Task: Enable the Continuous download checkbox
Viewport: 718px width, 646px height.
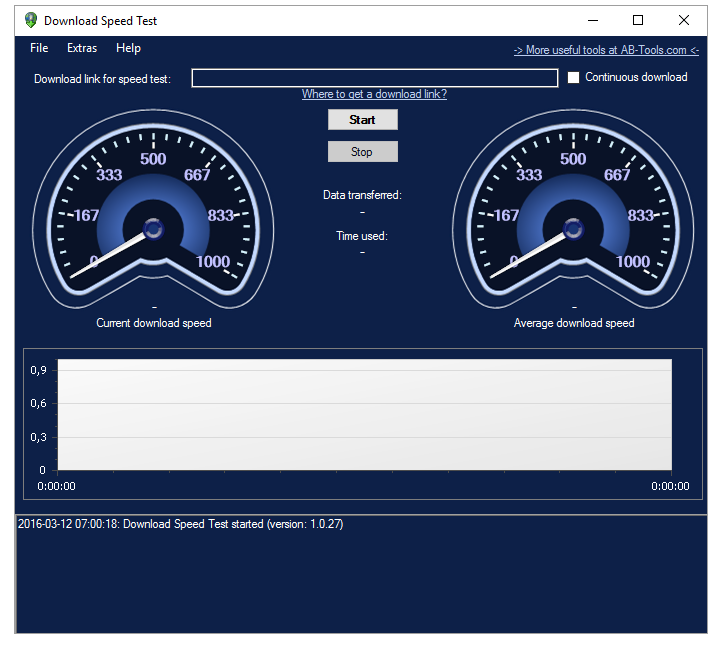Action: tap(573, 77)
